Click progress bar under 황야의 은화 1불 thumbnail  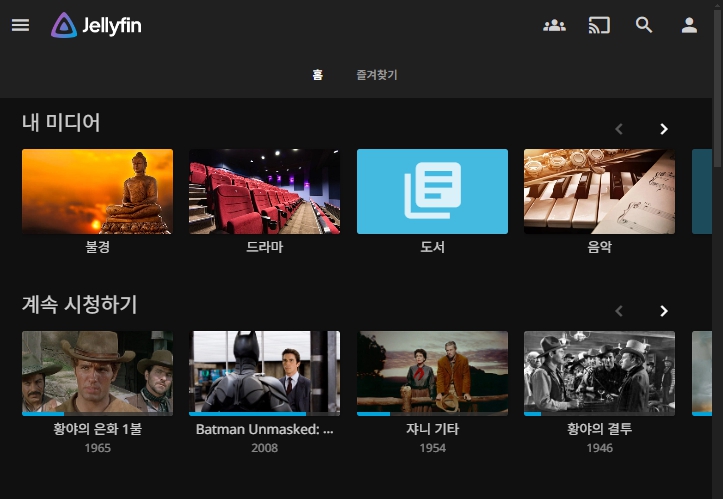[97, 414]
